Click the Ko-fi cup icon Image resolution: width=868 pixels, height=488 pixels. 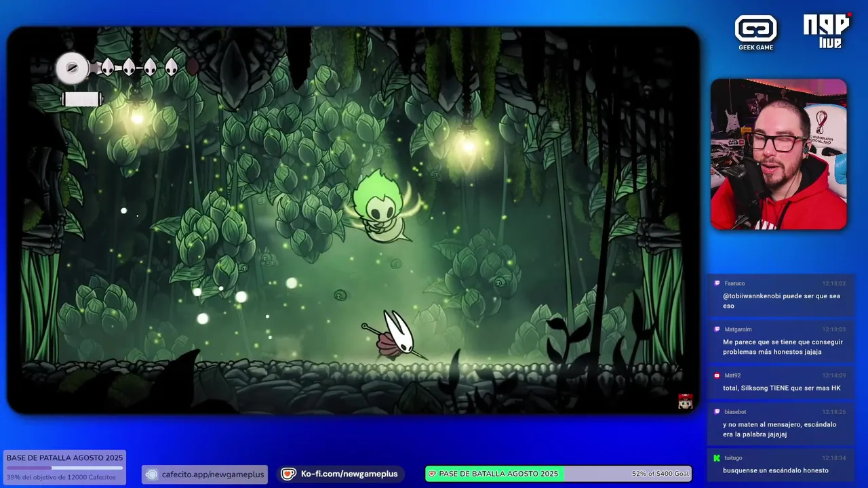289,474
